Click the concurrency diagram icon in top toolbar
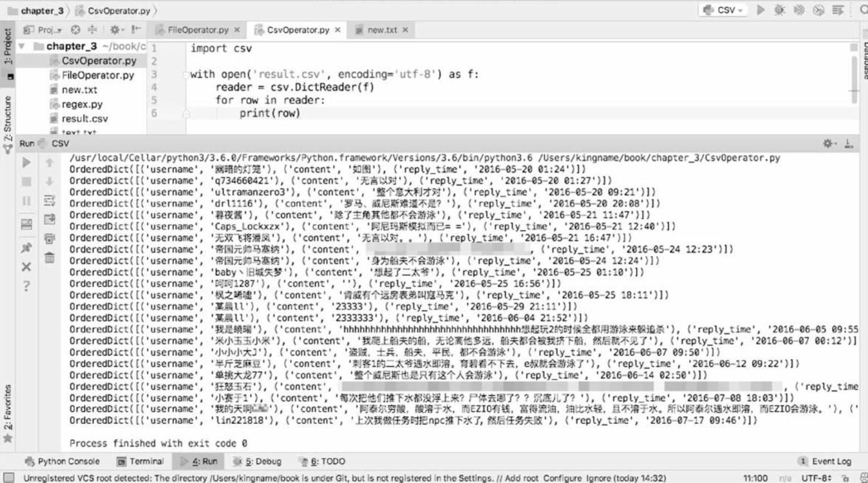This screenshot has width=868, height=483. [x=837, y=10]
